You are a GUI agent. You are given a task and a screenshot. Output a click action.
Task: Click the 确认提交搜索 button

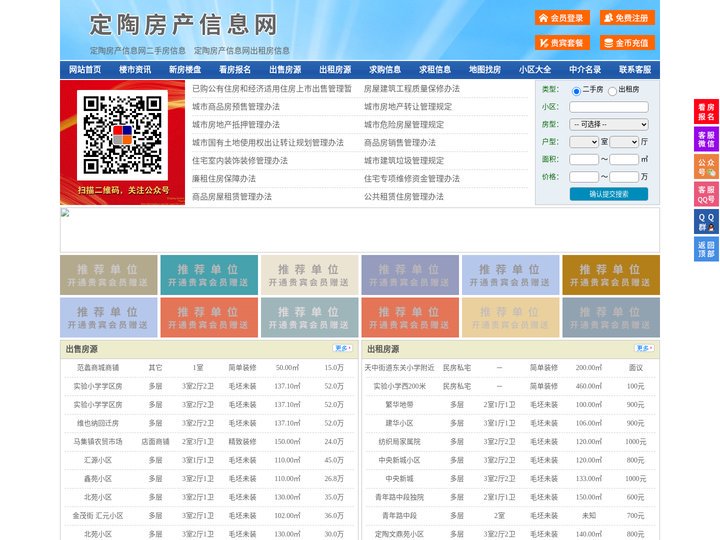[609, 194]
